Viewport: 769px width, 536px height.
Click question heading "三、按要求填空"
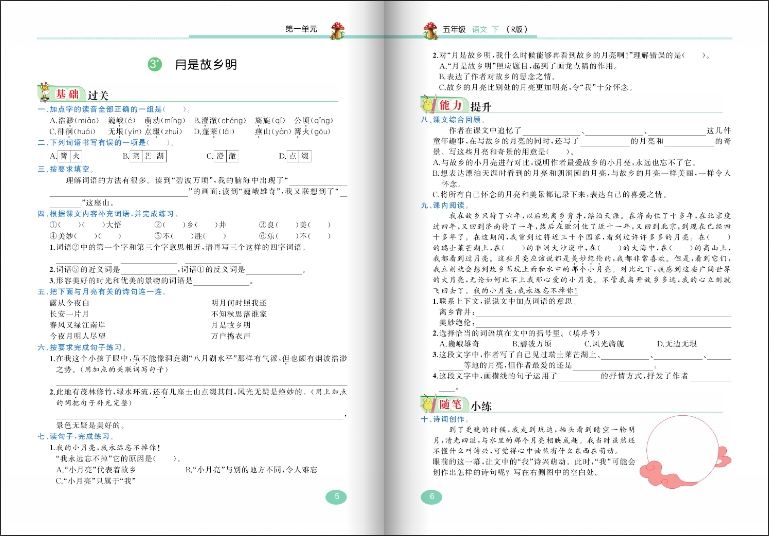(x=64, y=169)
